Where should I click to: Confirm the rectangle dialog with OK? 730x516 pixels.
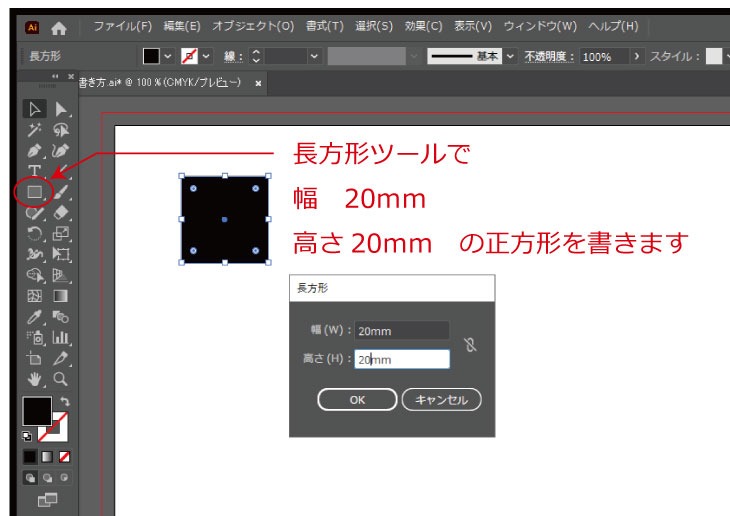click(x=357, y=400)
